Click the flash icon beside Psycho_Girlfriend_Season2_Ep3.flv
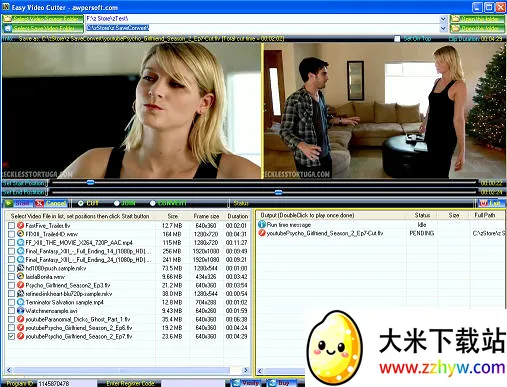Screen dimensions: 507x387 coord(21,285)
